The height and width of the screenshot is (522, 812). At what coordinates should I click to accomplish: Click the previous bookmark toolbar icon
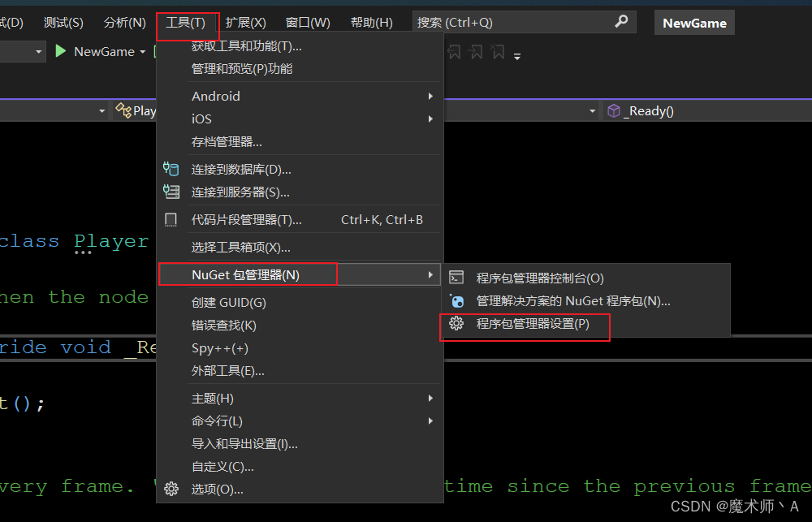454,51
